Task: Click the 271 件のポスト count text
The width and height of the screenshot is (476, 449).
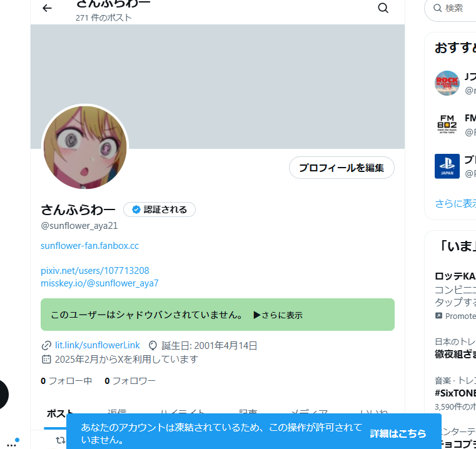Action: pyautogui.click(x=103, y=18)
